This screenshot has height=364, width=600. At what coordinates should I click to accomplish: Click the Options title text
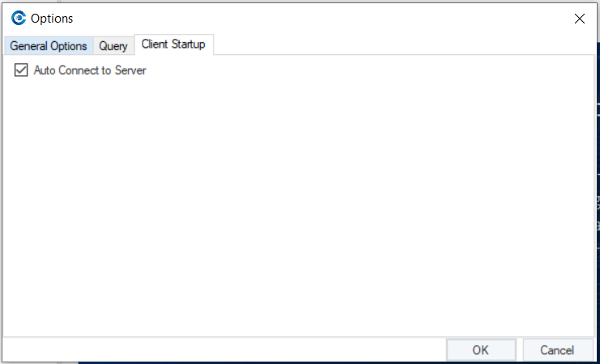[x=52, y=19]
